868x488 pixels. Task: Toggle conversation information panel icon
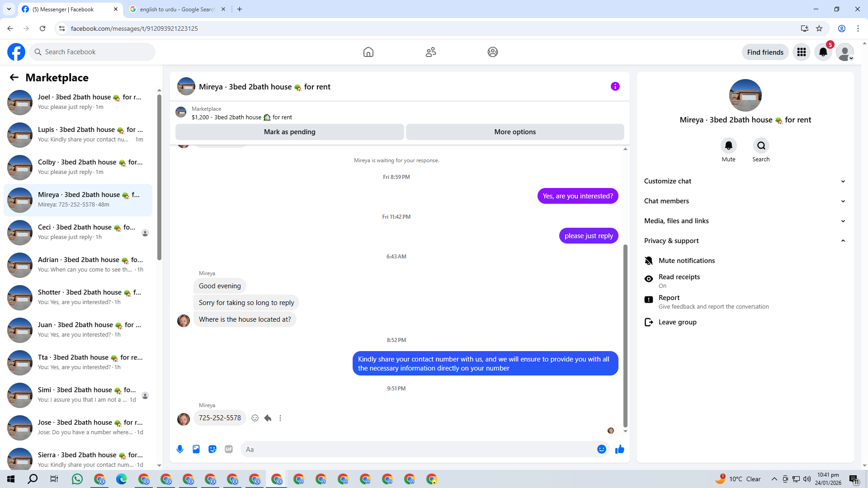615,86
